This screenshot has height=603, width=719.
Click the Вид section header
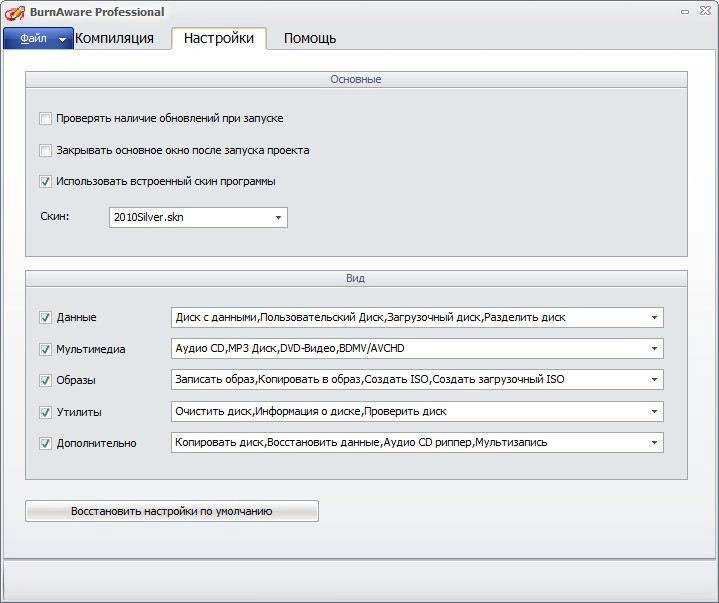point(356,278)
